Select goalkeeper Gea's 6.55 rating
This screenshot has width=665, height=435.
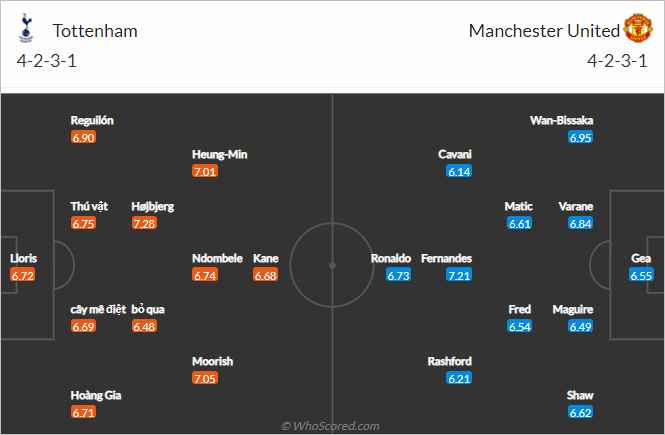[641, 276]
